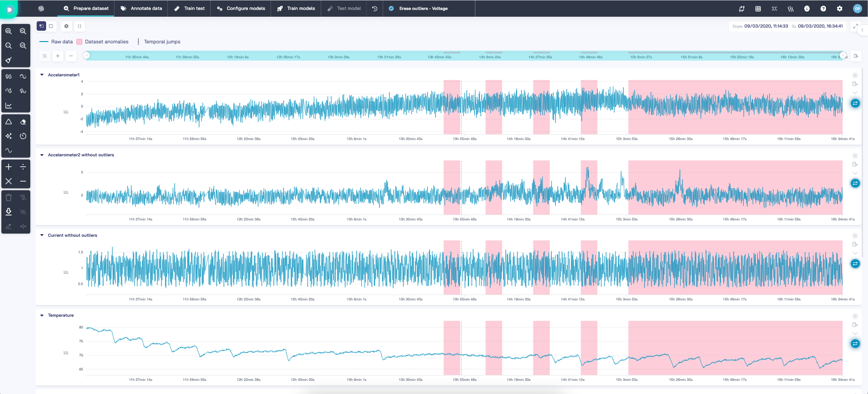Toggle Raw data legend visibility

56,42
